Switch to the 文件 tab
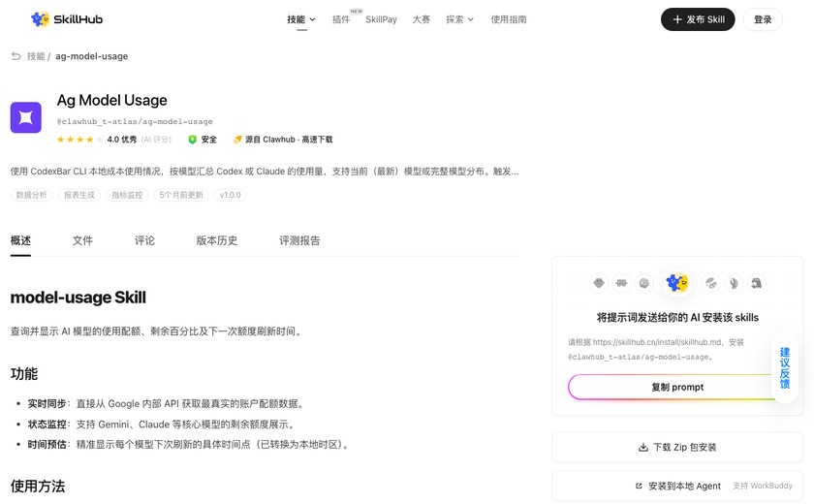This screenshot has width=814, height=504. point(82,240)
